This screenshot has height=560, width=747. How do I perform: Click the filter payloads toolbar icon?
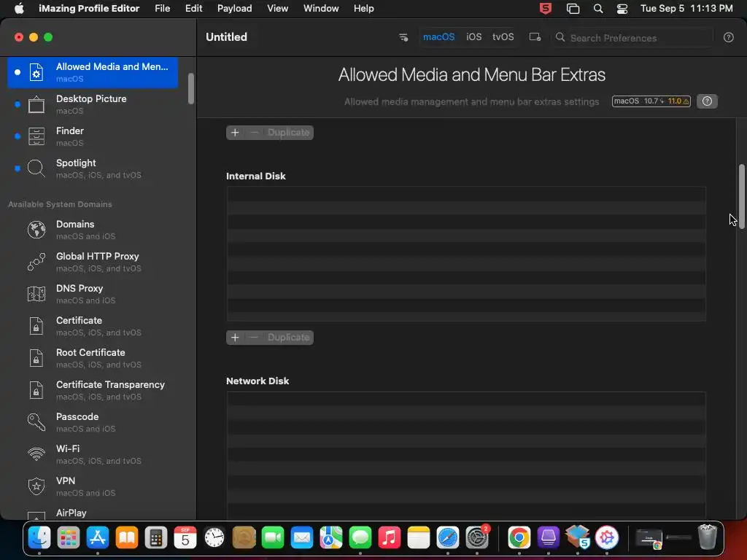403,37
